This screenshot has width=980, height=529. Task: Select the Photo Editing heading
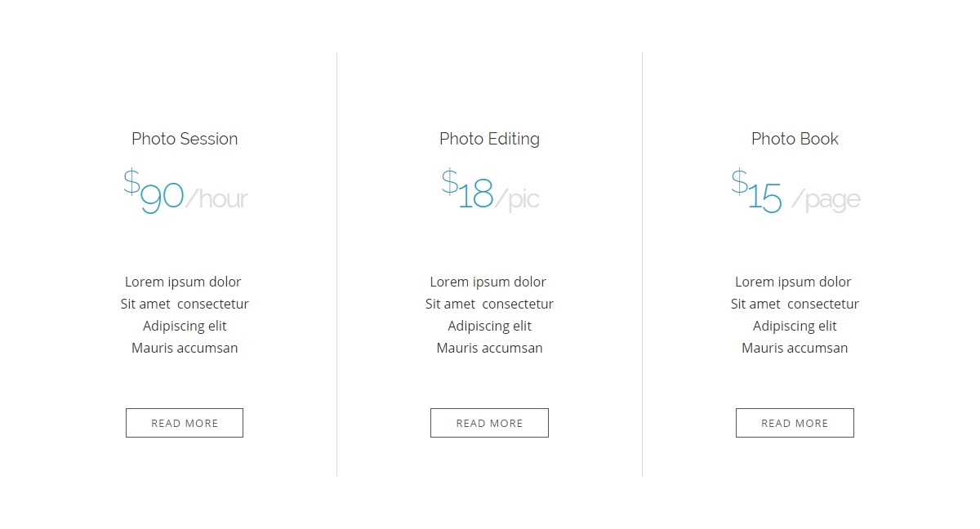(x=489, y=139)
